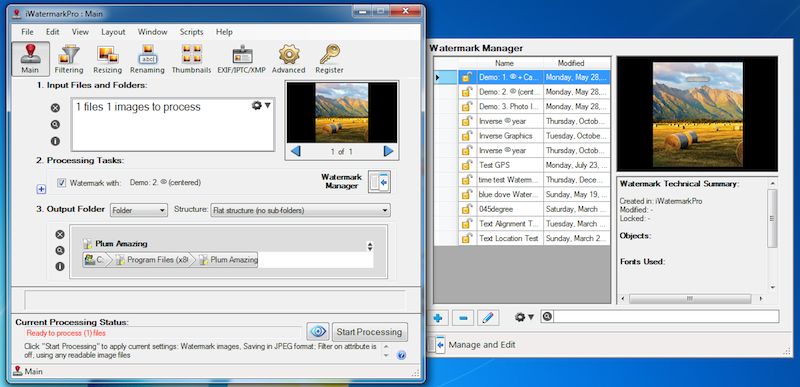Viewport: 800px width, 387px height.
Task: Click horizontal scrollbar in Technical Summary
Action: pos(689,298)
